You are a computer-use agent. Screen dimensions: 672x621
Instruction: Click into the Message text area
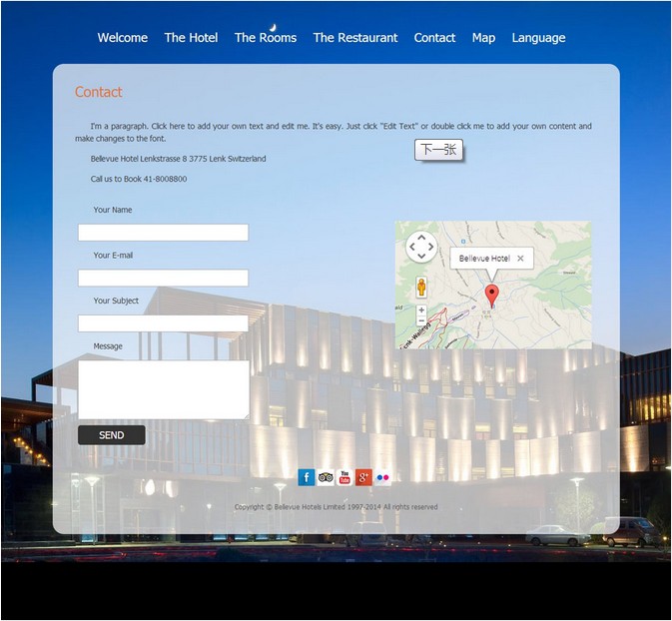(163, 389)
